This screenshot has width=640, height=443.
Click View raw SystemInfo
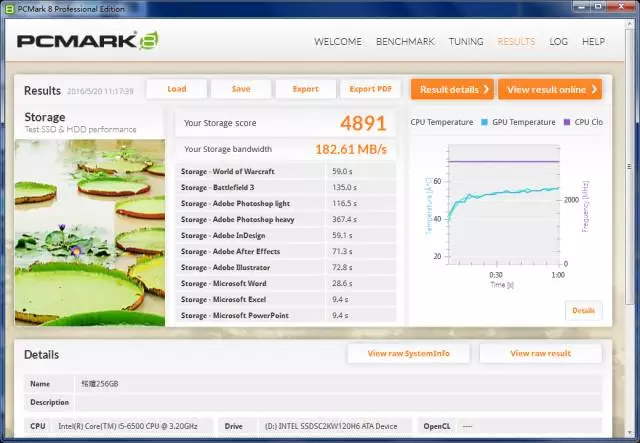point(409,354)
